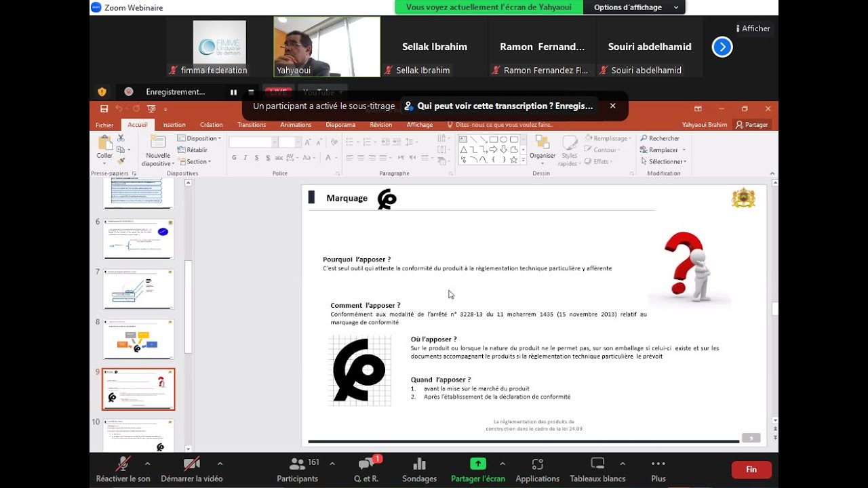Click the Rechercher find button
868x488 pixels.
pos(660,138)
